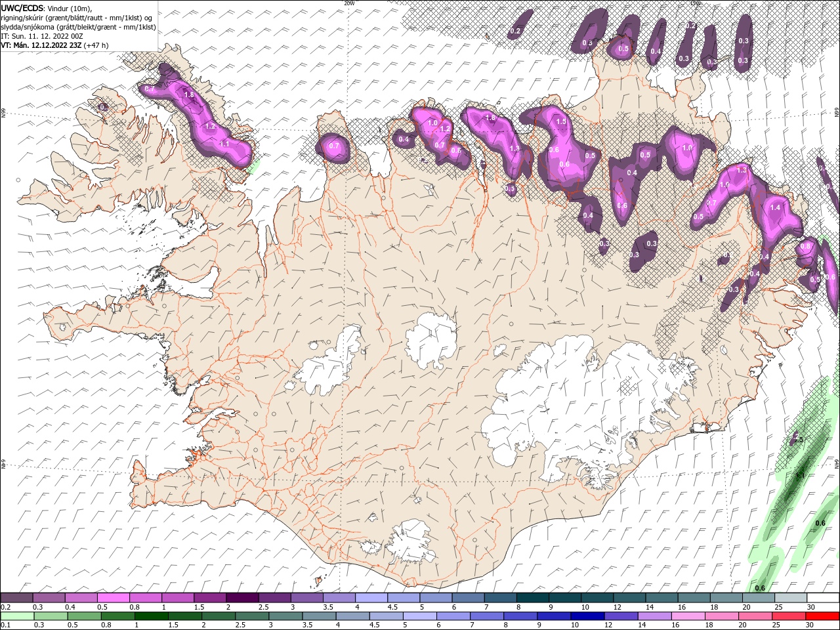840x630 pixels.
Task: Pick the deep blue rain swatch at 10
Action: [587, 616]
